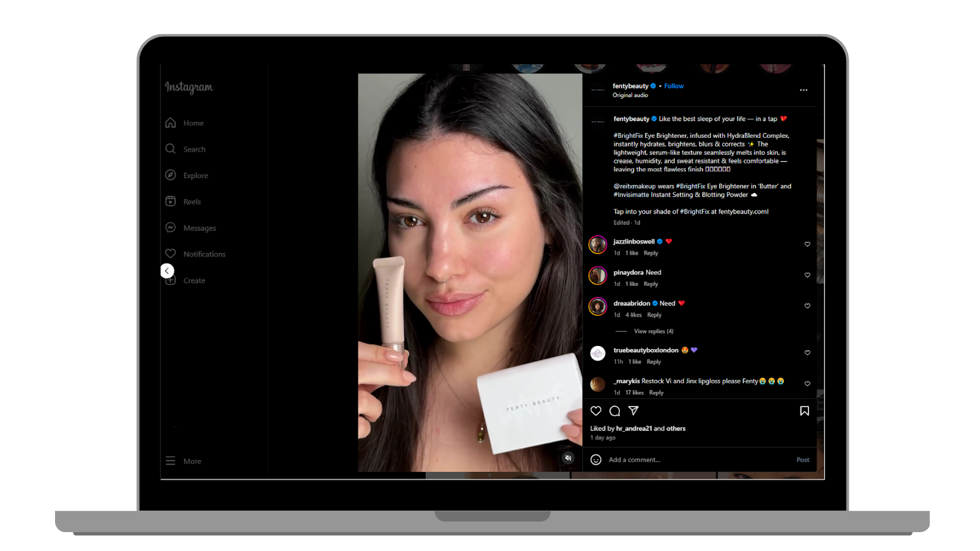Open hr_andrea21 profile from likes
The height and width of the screenshot is (551, 980).
[634, 429]
